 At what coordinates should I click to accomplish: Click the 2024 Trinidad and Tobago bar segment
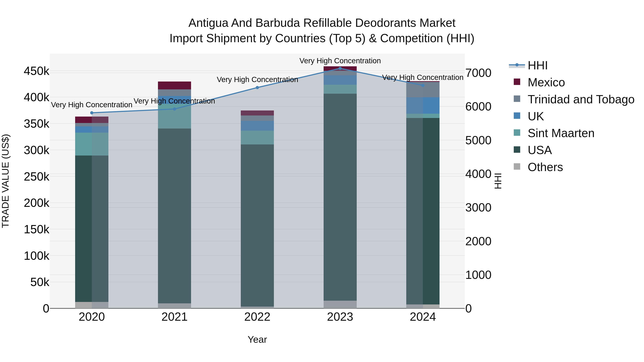[x=423, y=89]
